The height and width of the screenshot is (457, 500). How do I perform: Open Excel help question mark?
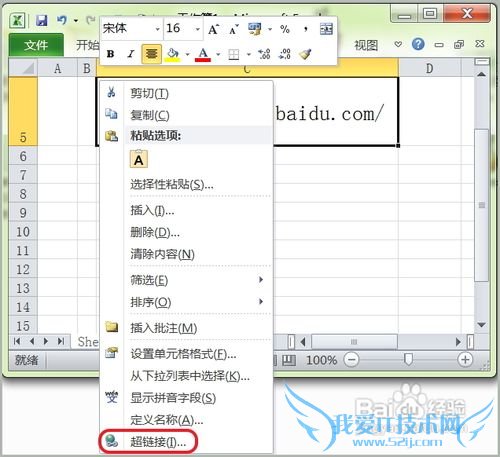(x=418, y=44)
